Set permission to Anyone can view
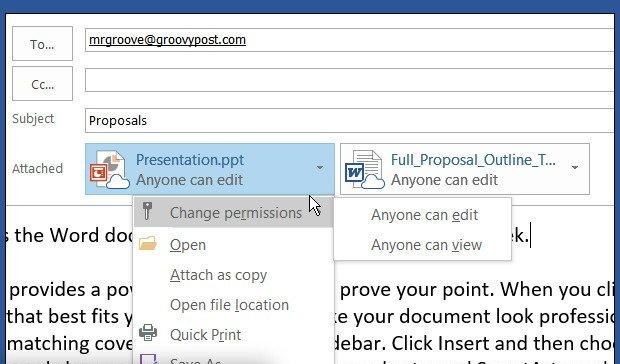 [423, 245]
